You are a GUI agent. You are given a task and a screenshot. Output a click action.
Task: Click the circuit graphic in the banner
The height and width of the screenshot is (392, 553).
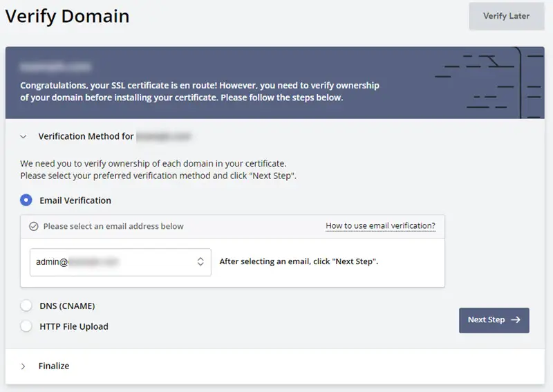click(489, 82)
